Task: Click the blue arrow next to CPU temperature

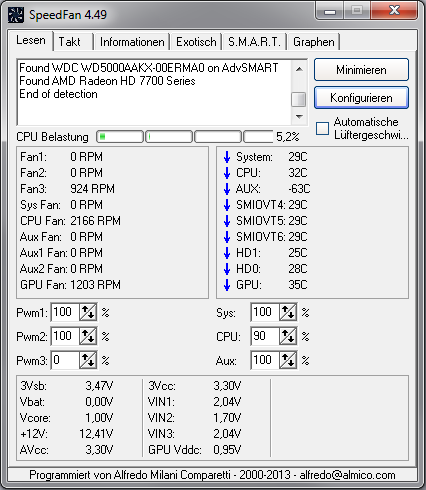Action: (x=227, y=173)
